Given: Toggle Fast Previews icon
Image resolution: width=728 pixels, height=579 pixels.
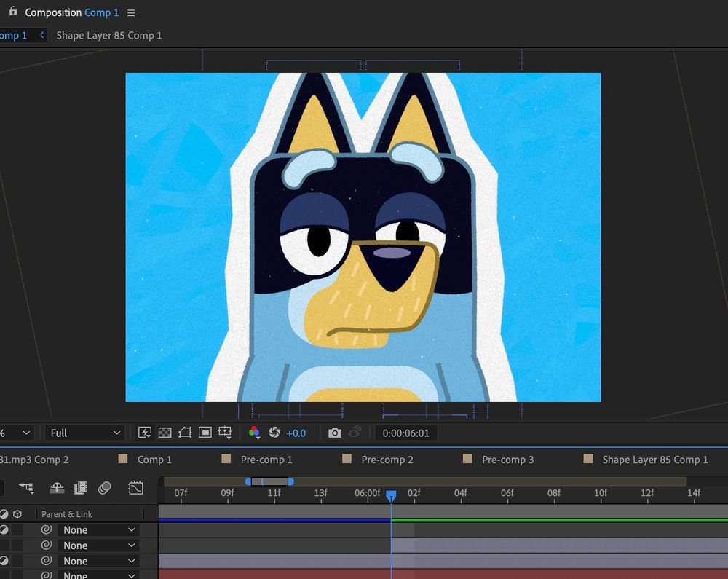Looking at the screenshot, I should [x=144, y=433].
